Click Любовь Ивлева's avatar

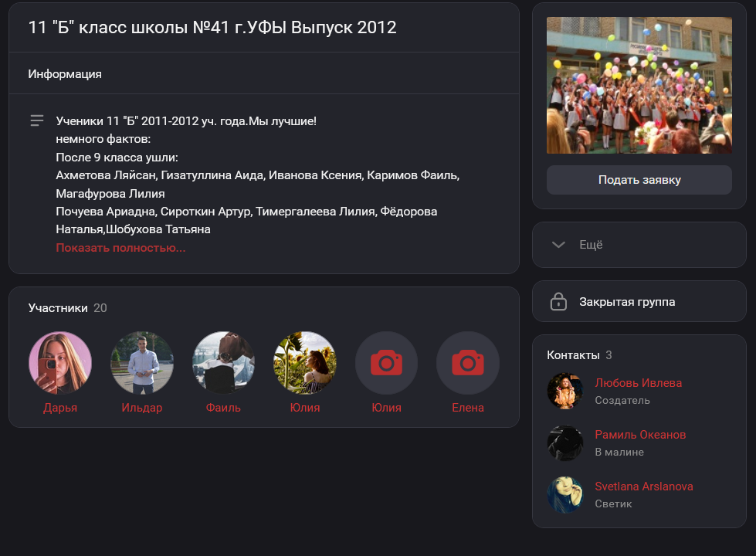point(565,391)
